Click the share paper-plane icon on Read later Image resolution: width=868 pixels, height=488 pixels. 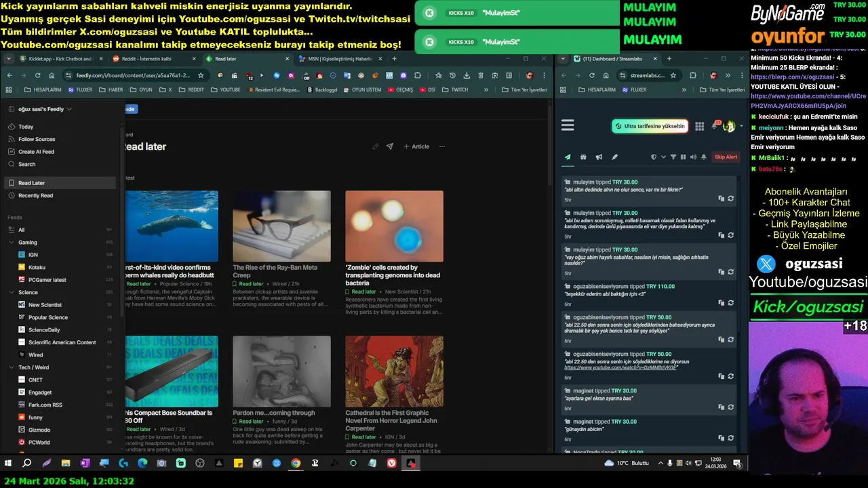389,146
